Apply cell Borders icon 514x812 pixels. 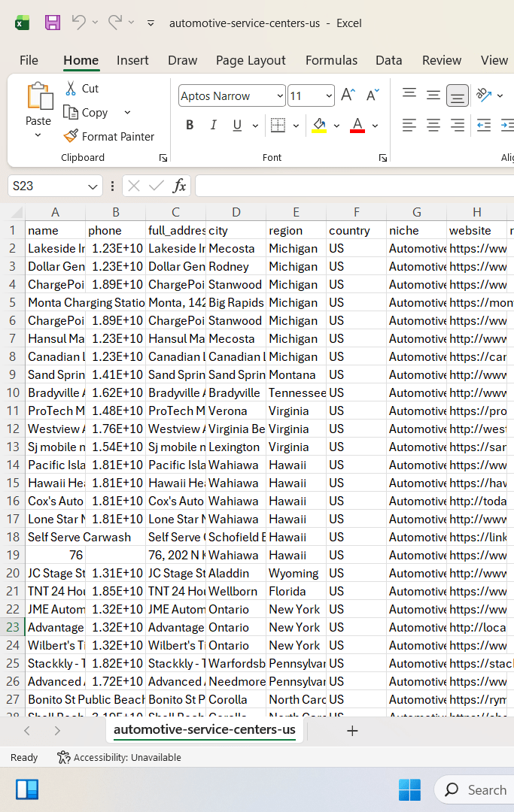[278, 125]
